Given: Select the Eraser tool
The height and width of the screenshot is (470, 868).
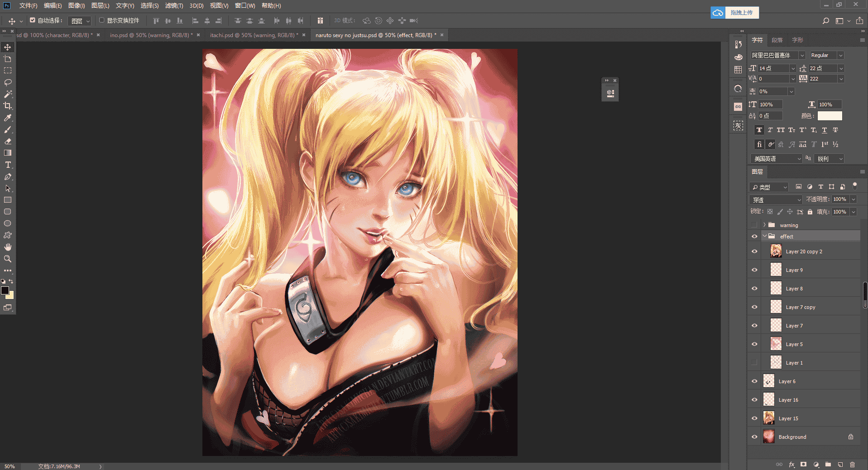Looking at the screenshot, I should click(x=8, y=141).
